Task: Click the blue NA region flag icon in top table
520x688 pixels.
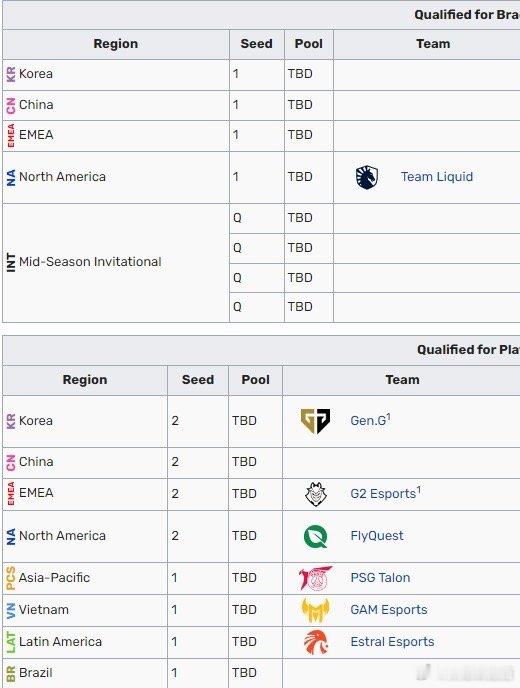Action: 11,177
